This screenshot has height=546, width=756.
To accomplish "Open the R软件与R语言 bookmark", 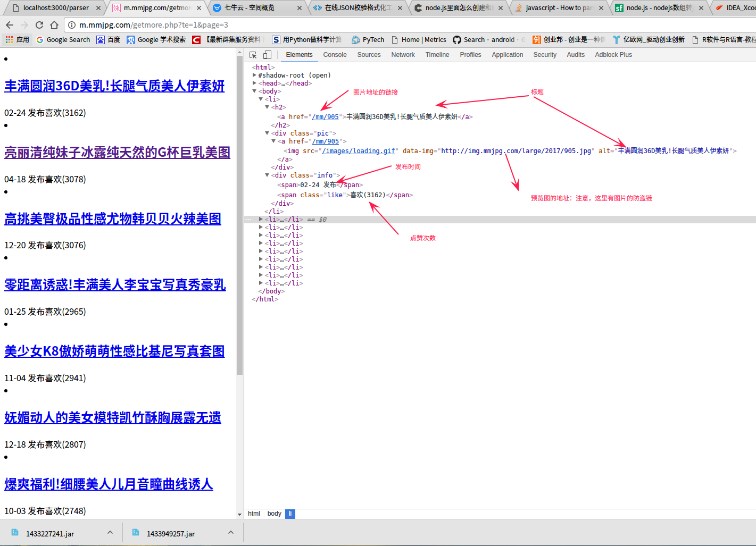I will 724,39.
